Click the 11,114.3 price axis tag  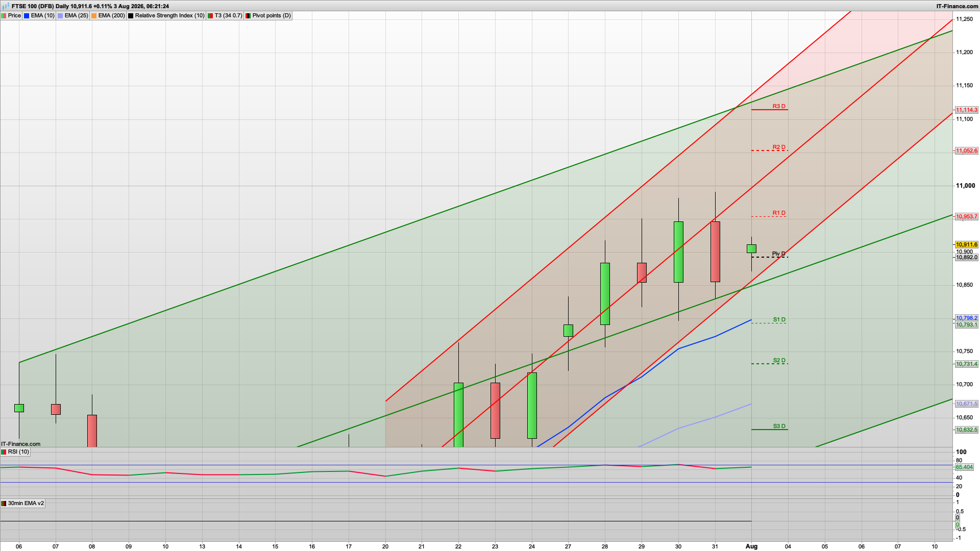[966, 110]
